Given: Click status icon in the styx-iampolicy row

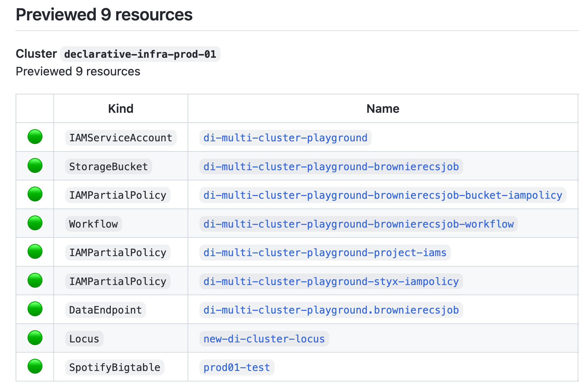Looking at the screenshot, I should coord(35,281).
